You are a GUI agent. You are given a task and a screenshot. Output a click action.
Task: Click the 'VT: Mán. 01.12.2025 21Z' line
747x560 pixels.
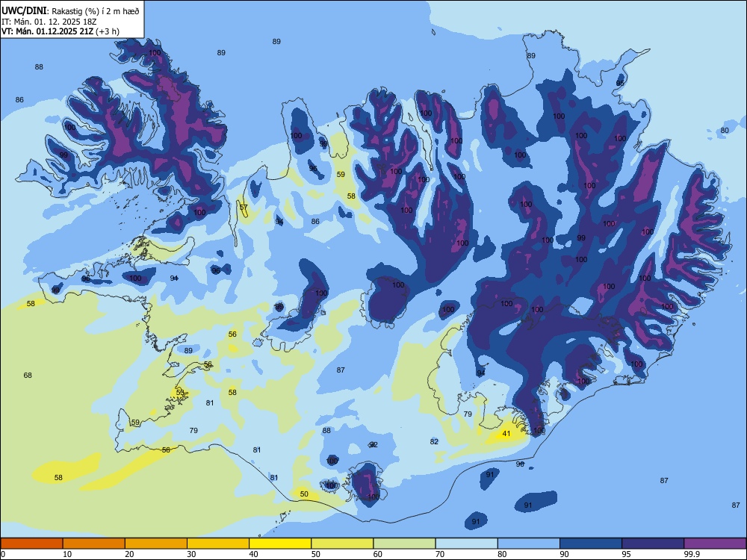(48, 31)
